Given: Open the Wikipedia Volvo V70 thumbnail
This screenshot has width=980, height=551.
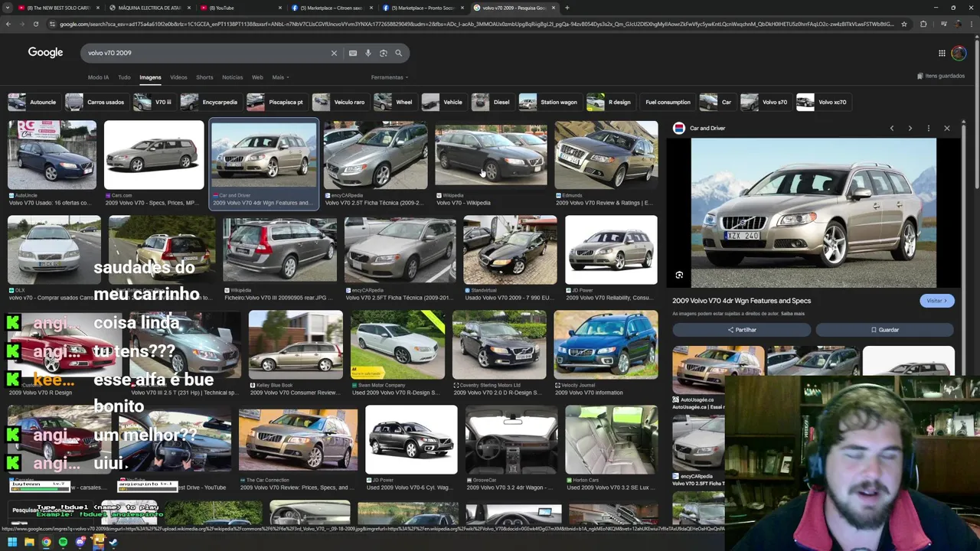Looking at the screenshot, I should (x=491, y=155).
